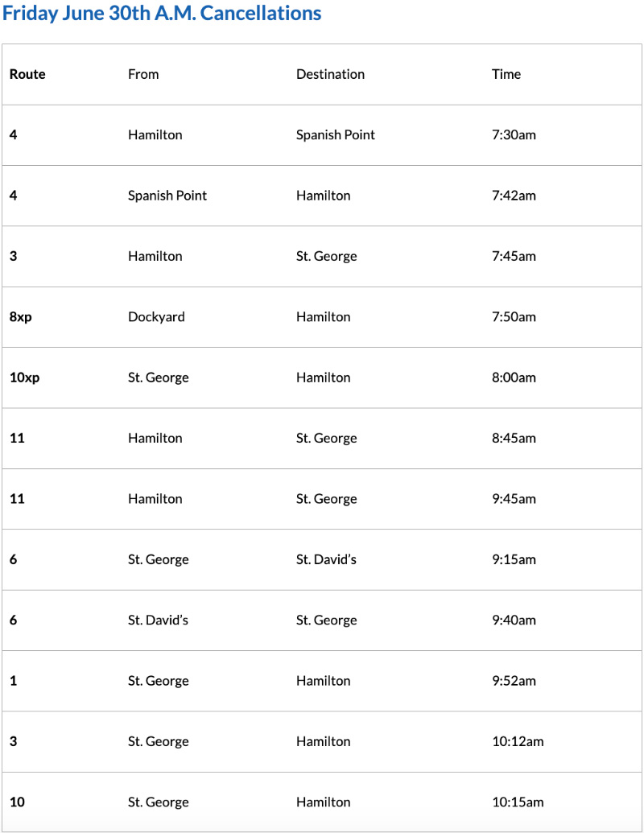
Task: Click the From column header
Action: 143,74
